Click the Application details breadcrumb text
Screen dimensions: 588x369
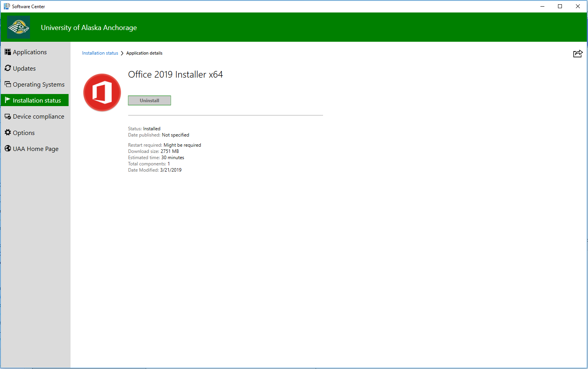144,53
